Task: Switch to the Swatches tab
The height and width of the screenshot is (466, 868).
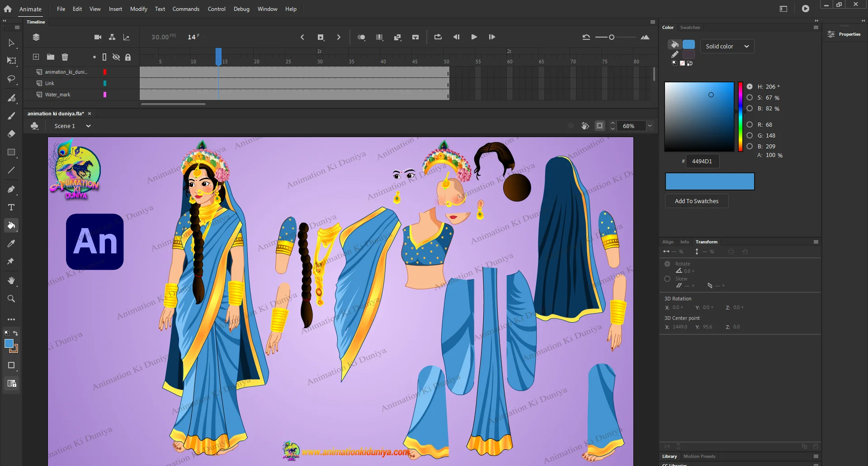Action: tap(690, 28)
